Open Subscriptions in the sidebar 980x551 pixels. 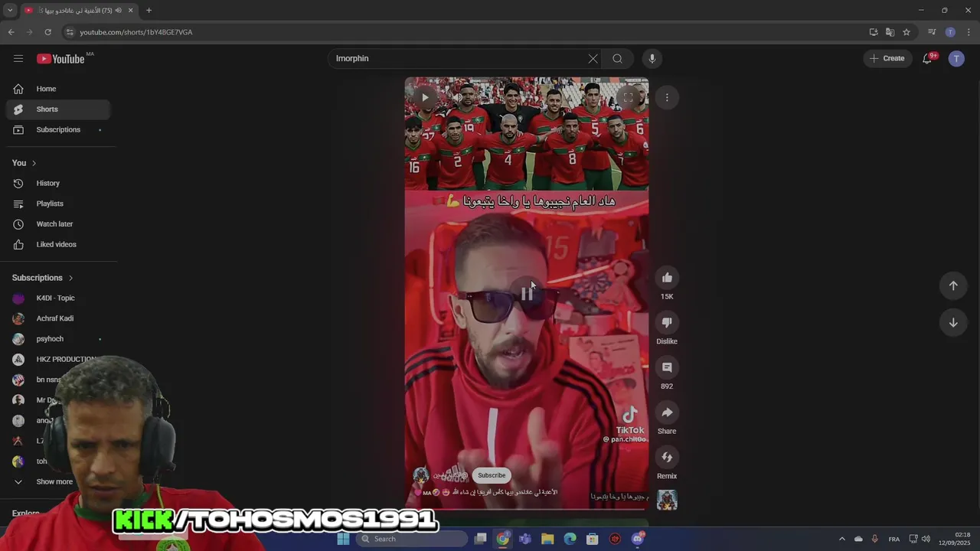(x=58, y=129)
